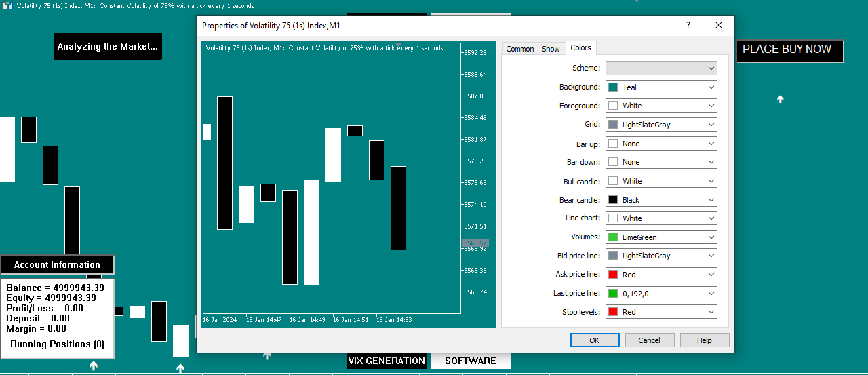Open the Bull candle color dropdown
Viewport: 868px width, 375px height.
click(x=661, y=181)
